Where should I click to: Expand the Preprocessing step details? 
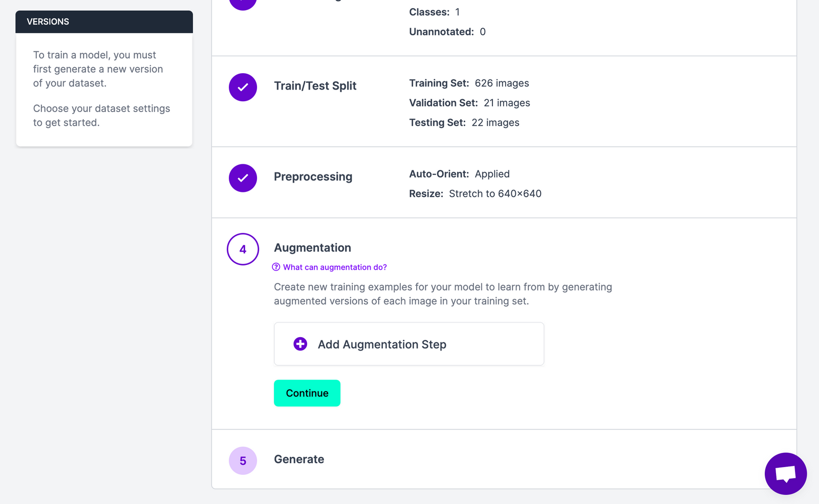(313, 177)
